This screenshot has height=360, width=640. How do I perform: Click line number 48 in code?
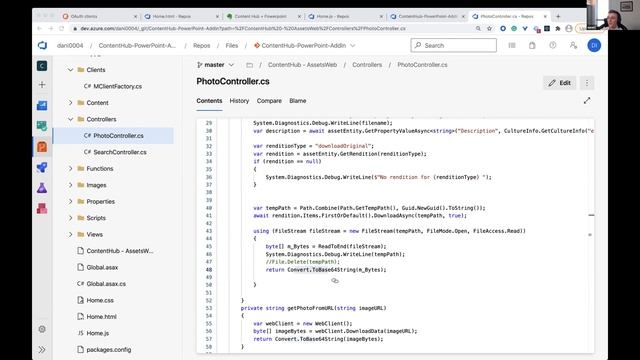209,270
